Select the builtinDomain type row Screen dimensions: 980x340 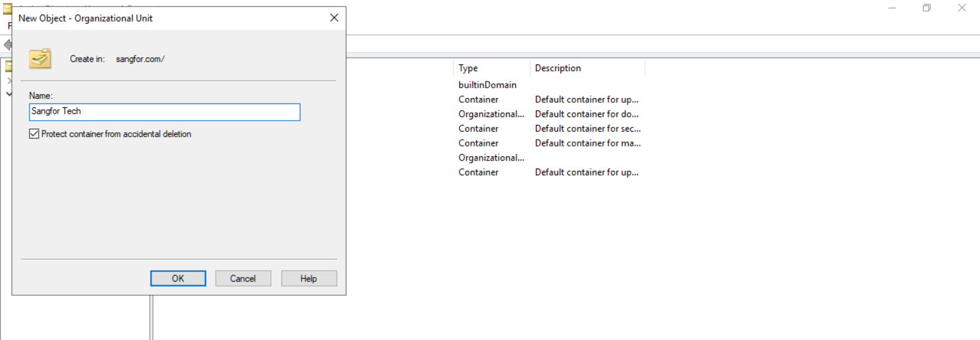488,85
